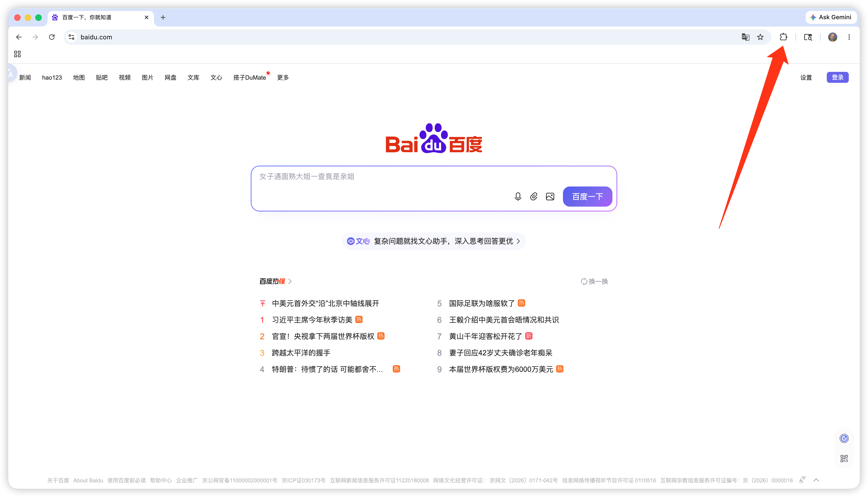Open 帮助中心 footer link

tap(161, 480)
